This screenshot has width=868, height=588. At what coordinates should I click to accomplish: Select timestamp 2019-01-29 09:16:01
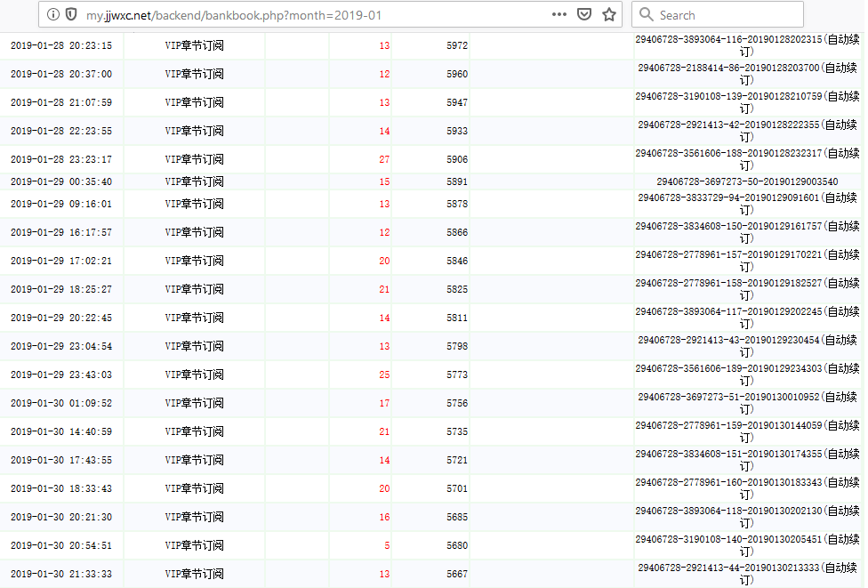[61, 204]
